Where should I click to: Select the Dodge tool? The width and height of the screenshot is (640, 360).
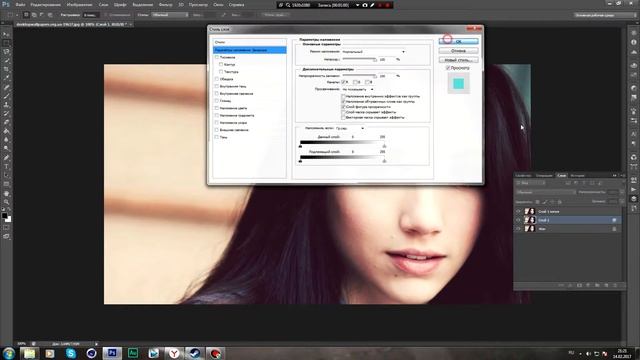pyautogui.click(x=6, y=149)
